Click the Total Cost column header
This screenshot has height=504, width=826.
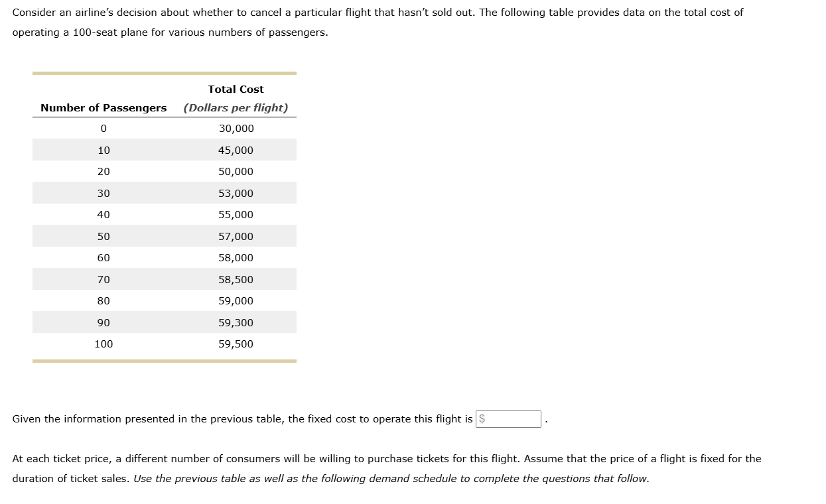[x=236, y=89]
